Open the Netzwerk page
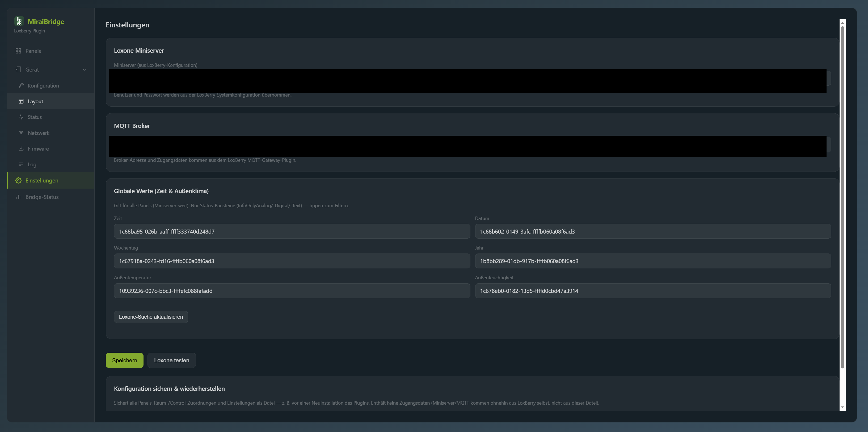This screenshot has height=432, width=868. tap(50, 133)
